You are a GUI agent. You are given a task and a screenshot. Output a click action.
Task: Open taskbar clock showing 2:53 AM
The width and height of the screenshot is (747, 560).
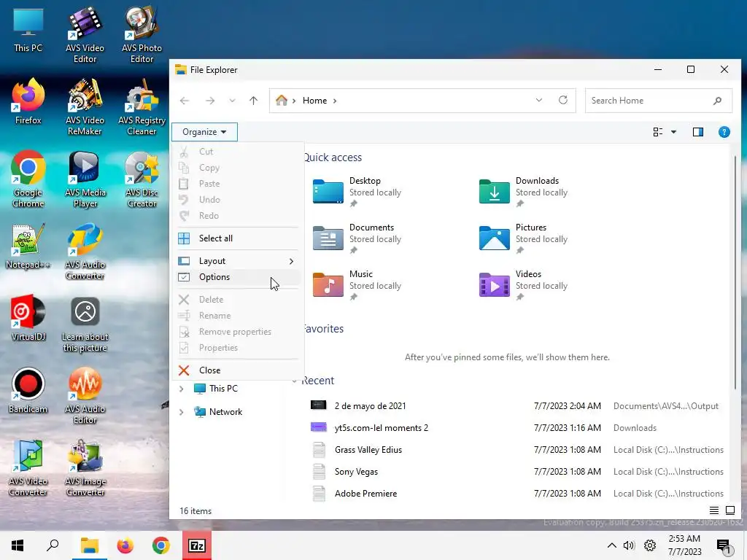pos(684,545)
